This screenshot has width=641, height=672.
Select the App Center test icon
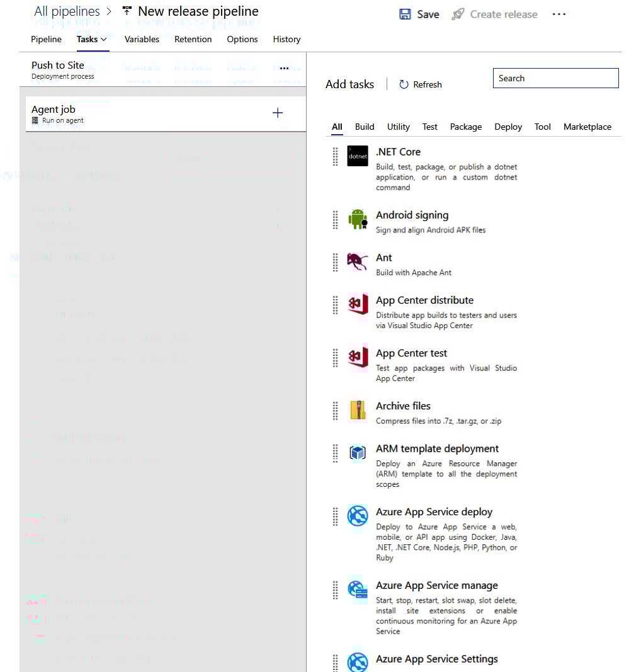(358, 357)
